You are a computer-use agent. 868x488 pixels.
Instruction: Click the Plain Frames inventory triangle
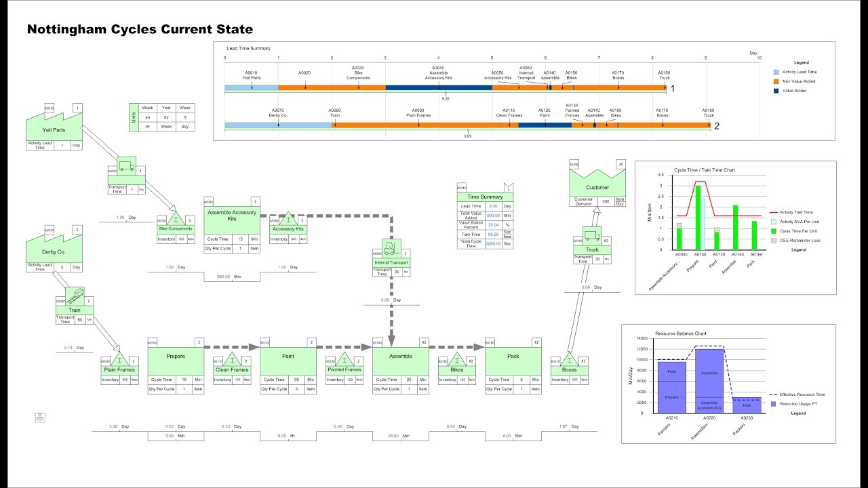119,359
